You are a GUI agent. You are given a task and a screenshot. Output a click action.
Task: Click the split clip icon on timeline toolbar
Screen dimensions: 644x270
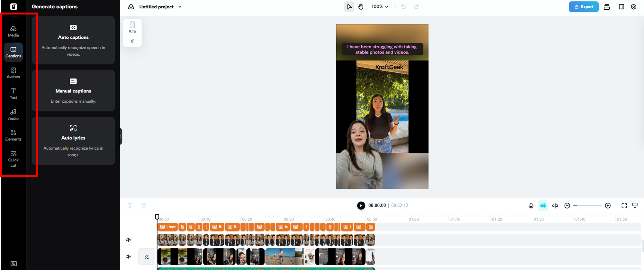(130, 206)
